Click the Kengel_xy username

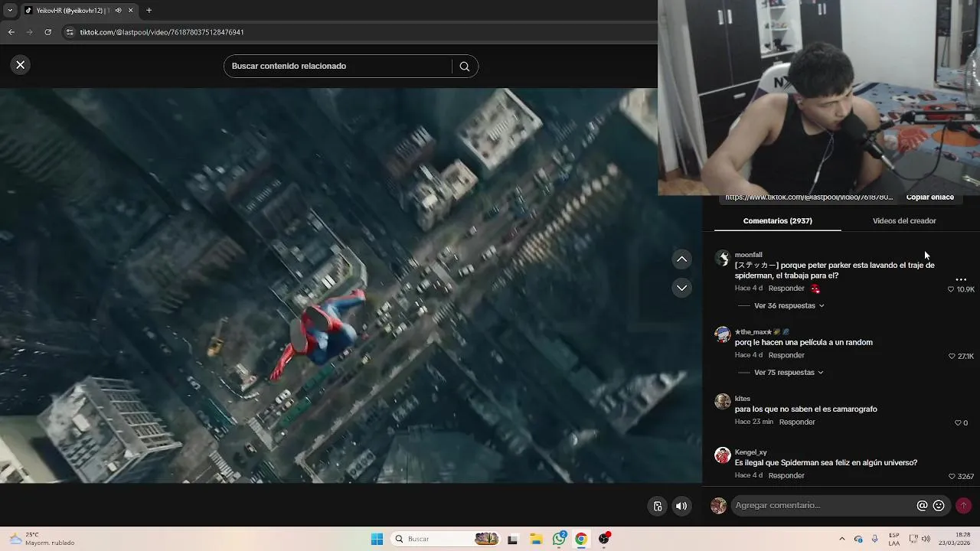(x=750, y=452)
